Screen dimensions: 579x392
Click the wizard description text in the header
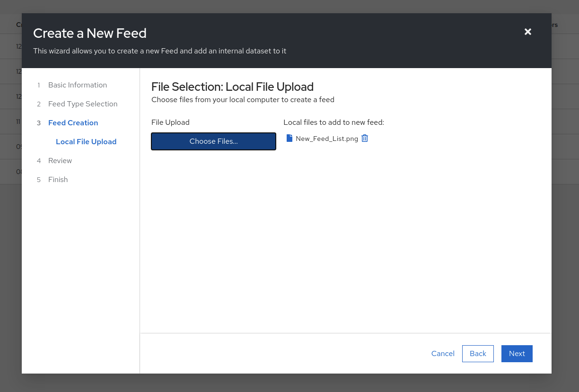pyautogui.click(x=159, y=51)
